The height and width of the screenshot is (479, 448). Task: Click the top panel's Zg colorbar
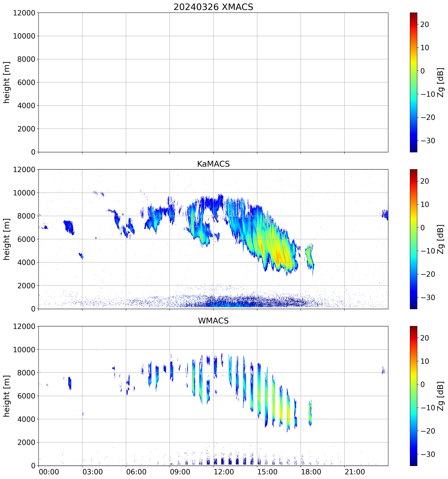(x=413, y=82)
